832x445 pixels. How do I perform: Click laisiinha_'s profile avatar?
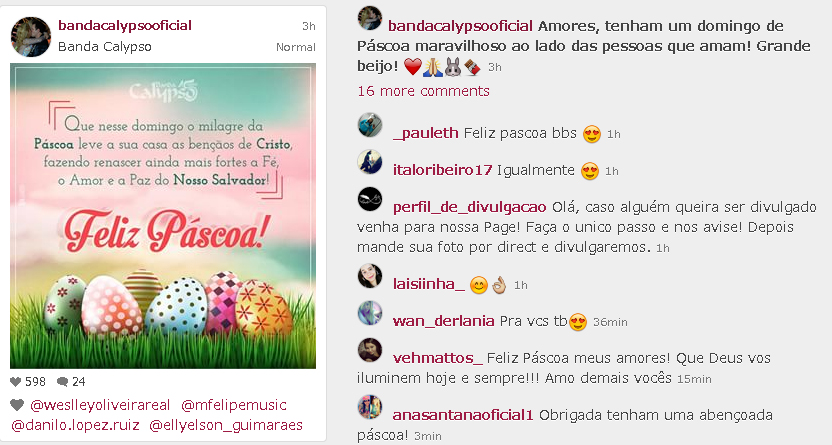[x=370, y=276]
